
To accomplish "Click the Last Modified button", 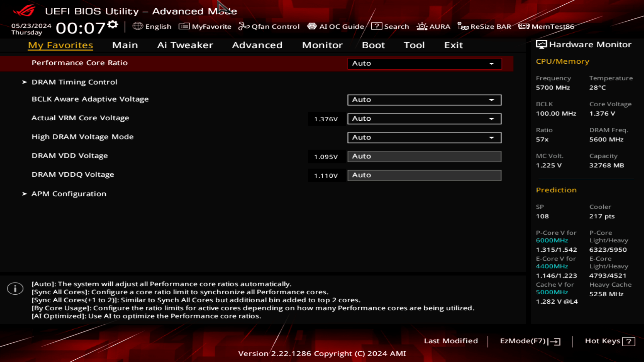I will click(x=450, y=341).
